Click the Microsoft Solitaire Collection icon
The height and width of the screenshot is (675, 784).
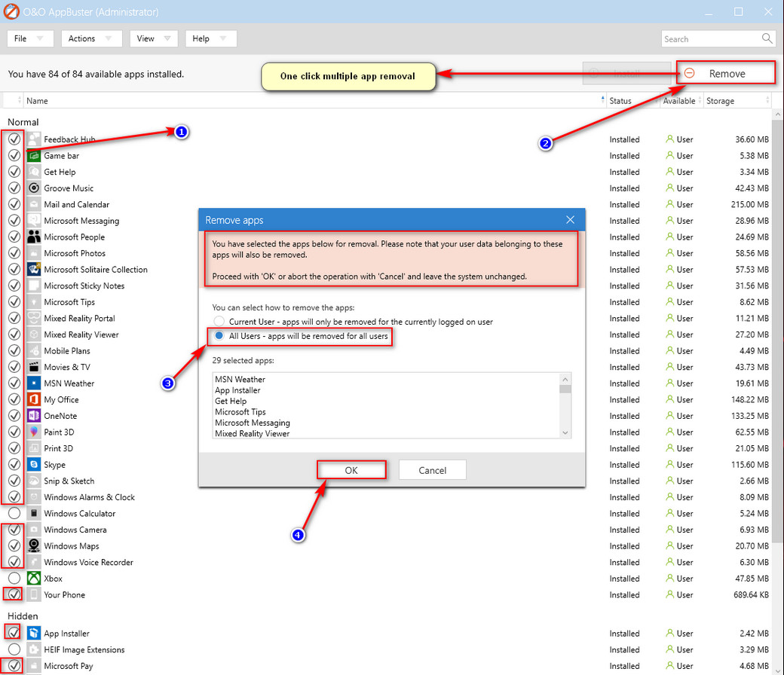point(33,269)
